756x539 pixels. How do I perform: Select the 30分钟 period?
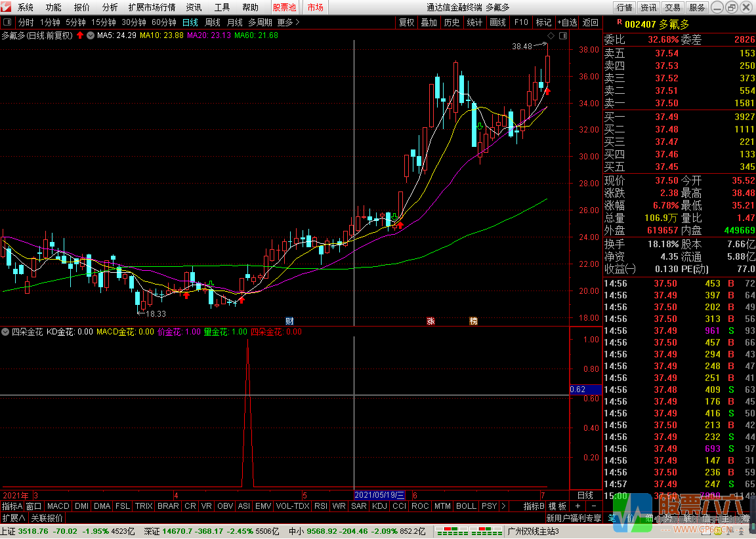coord(134,23)
